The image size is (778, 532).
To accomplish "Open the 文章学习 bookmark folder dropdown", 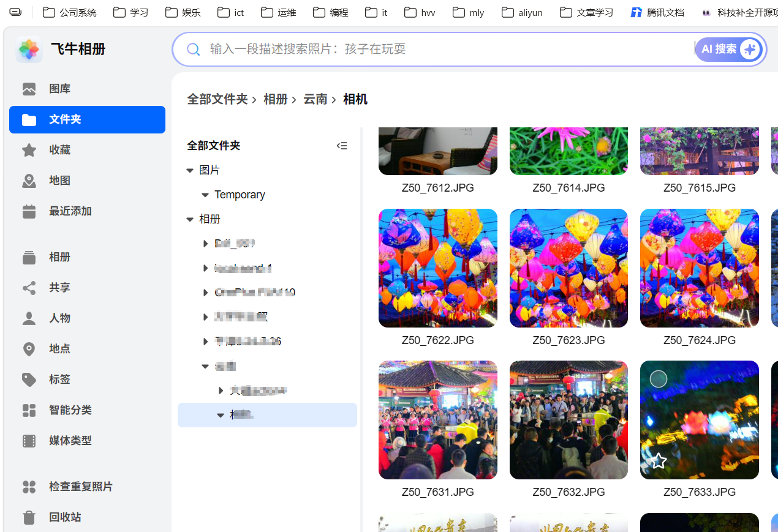I will coord(586,12).
